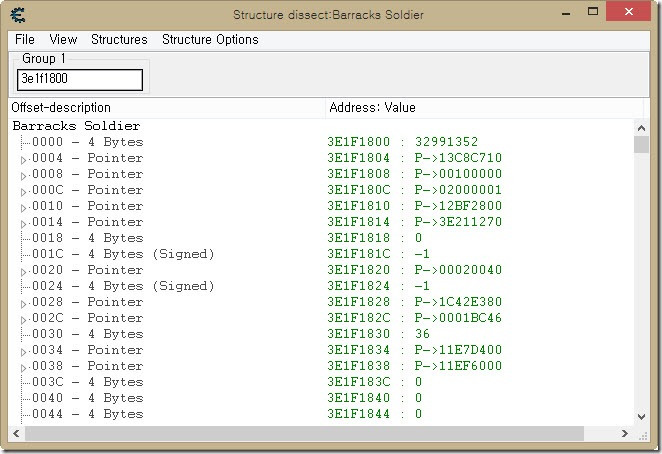
Task: Maximize the Structure dissect window
Action: 593,12
